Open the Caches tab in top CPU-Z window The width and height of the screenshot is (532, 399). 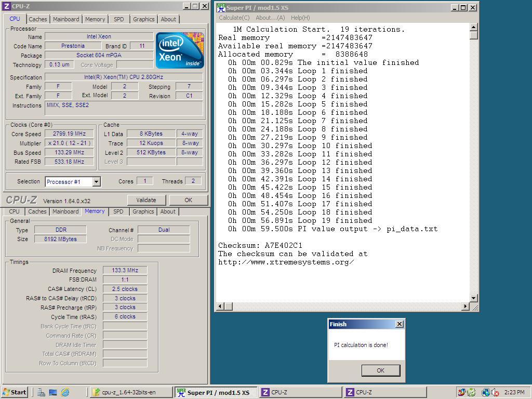[x=37, y=19]
